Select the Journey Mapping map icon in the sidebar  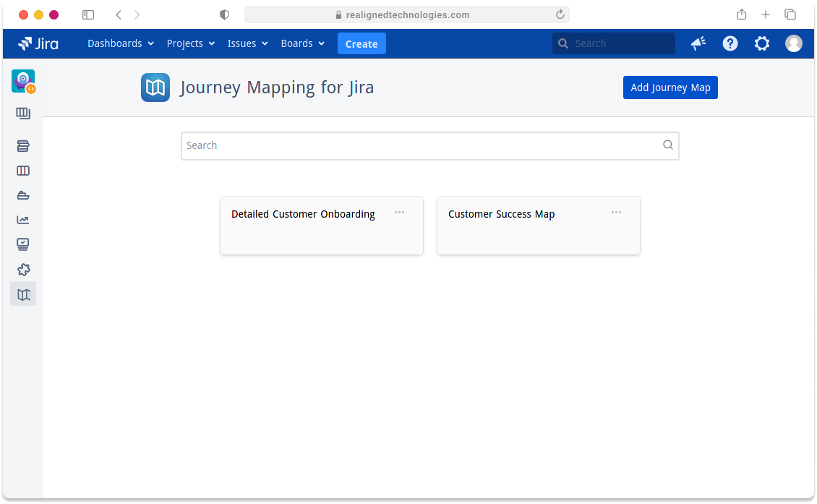point(23,294)
